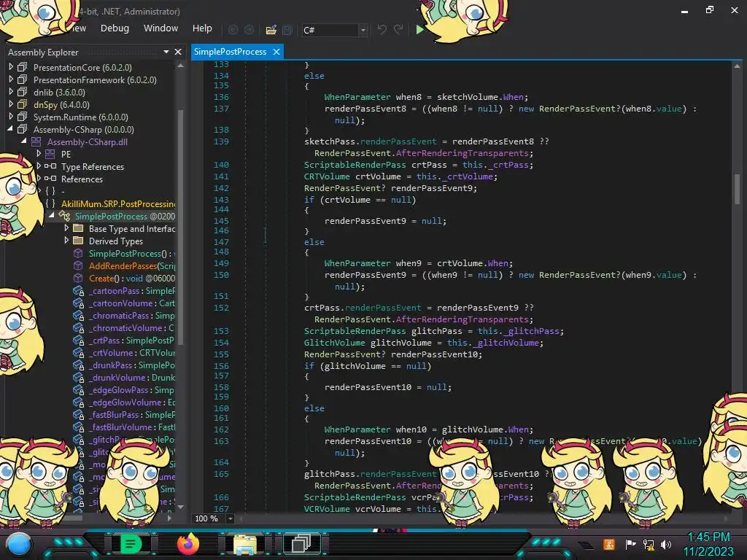Click the code editor vertical scrollbar thumb
The width and height of the screenshot is (747, 560).
coord(737,189)
